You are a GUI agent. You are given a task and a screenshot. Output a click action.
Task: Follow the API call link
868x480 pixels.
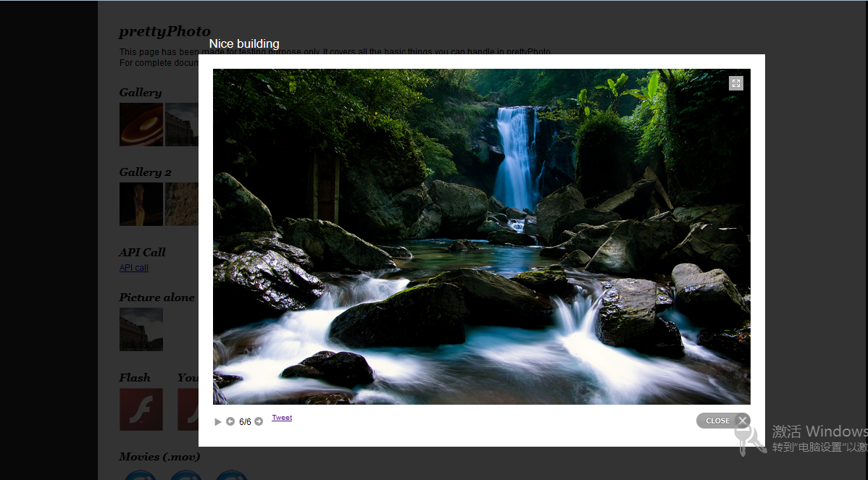(134, 268)
